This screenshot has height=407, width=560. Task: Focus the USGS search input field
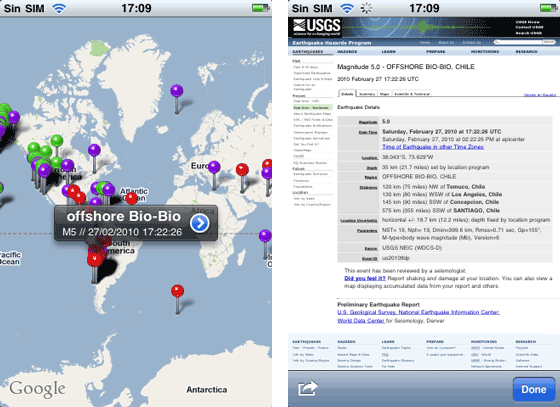click(518, 42)
